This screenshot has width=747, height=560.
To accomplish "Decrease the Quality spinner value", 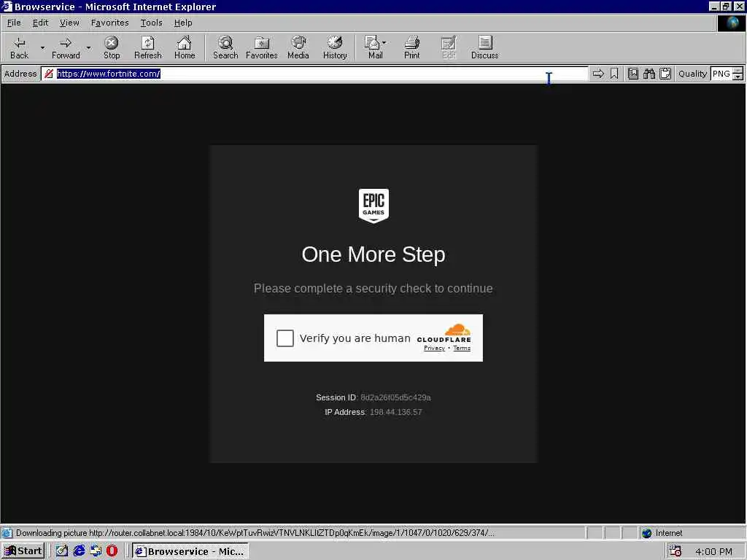I will click(x=738, y=77).
